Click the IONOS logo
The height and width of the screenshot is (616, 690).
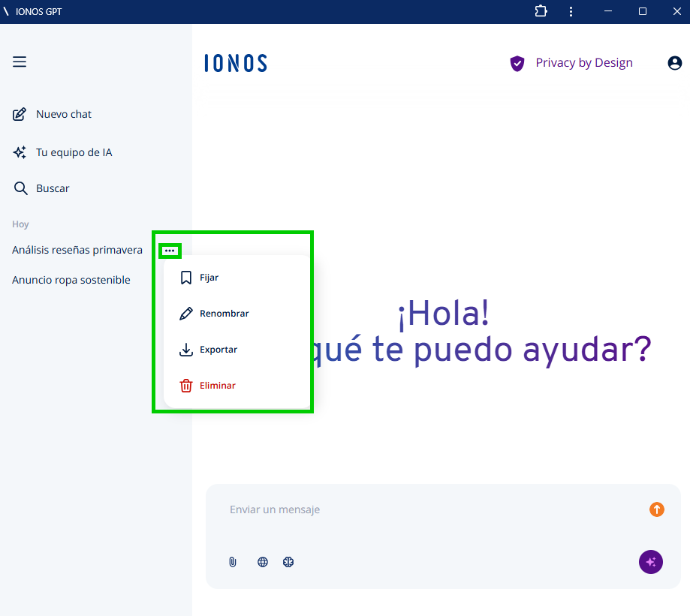click(x=236, y=63)
